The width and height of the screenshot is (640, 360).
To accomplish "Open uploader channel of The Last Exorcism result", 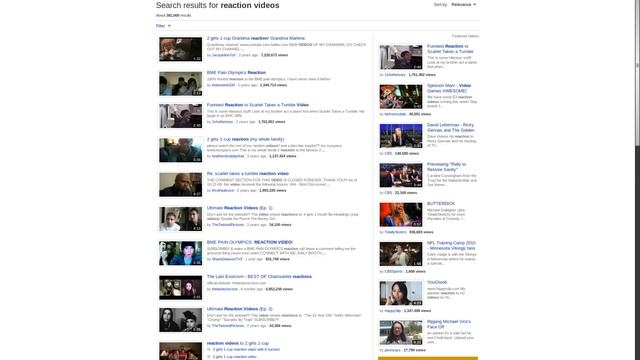I will pos(224,289).
